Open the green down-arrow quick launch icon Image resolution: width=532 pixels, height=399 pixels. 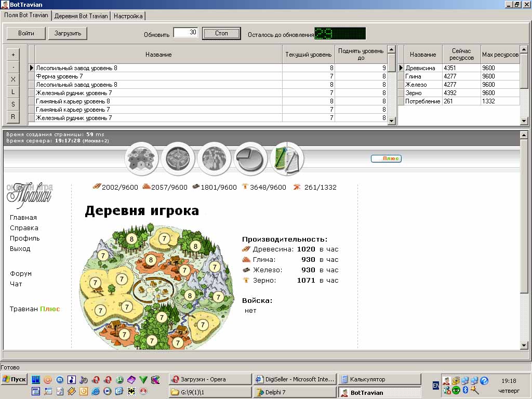[x=143, y=380]
